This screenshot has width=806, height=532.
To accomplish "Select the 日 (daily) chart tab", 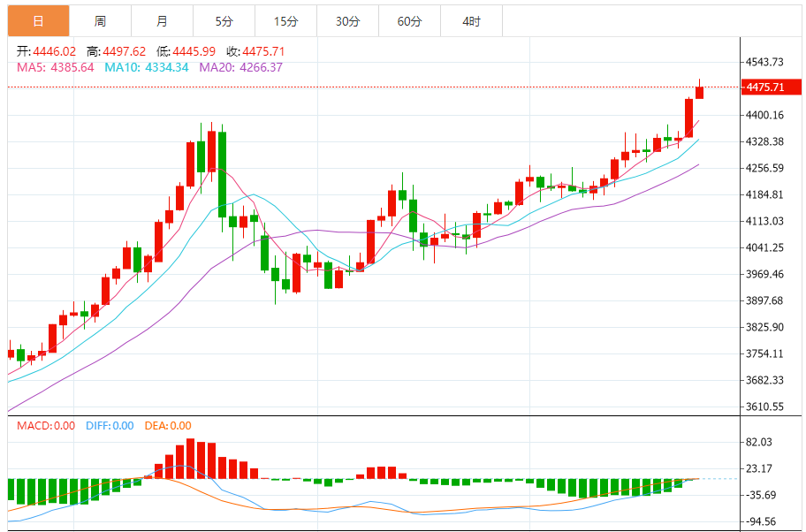I will (38, 20).
